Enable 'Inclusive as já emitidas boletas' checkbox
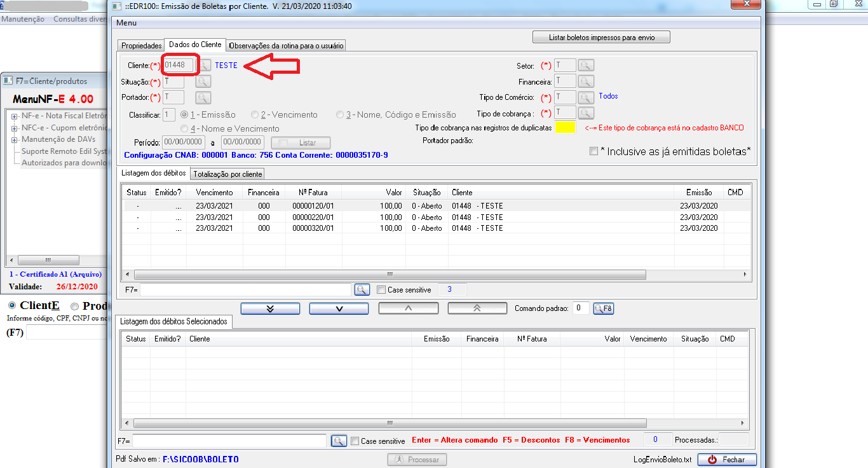Image resolution: width=868 pixels, height=468 pixels. pos(593,151)
